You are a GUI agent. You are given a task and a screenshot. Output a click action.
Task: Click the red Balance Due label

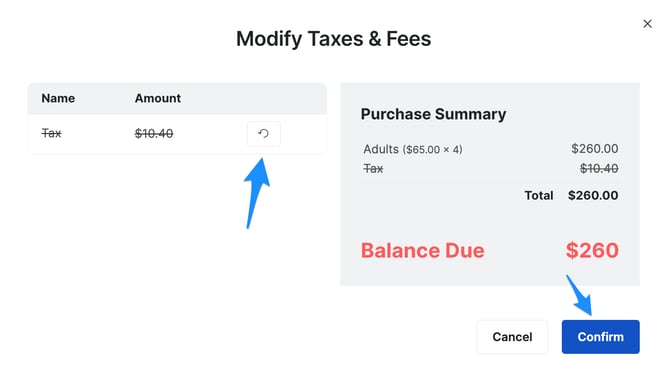click(x=423, y=250)
